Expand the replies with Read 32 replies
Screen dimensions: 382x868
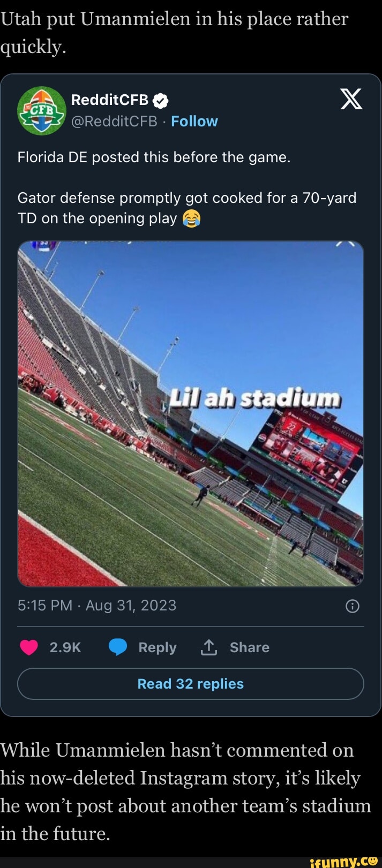coord(191,684)
